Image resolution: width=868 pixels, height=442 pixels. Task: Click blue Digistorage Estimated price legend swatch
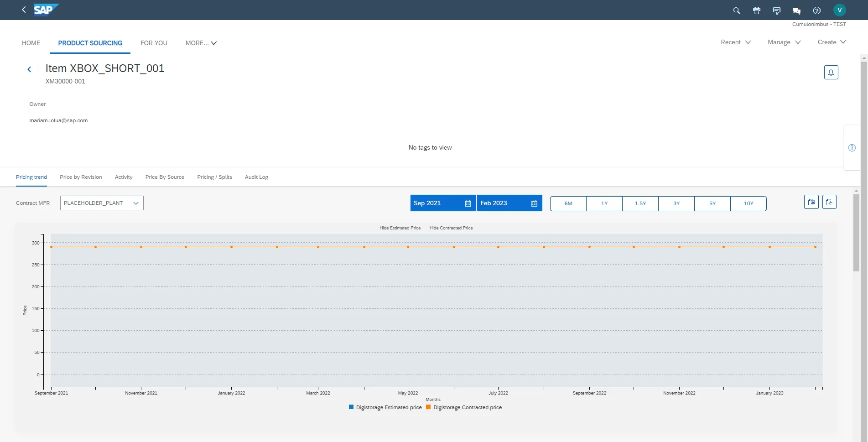[351, 407]
